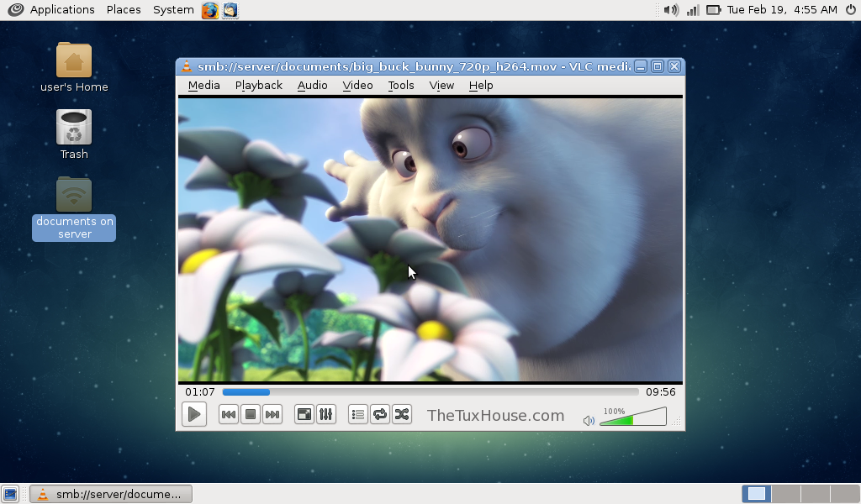861x504 pixels.
Task: Minimize the VLC window
Action: pyautogui.click(x=641, y=66)
